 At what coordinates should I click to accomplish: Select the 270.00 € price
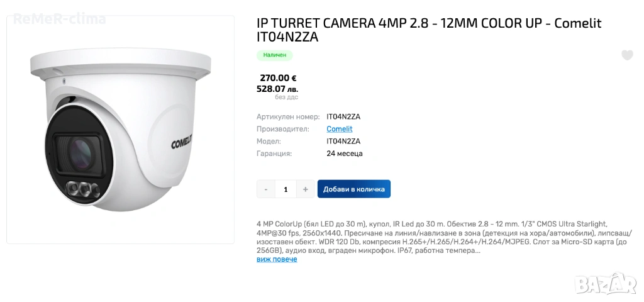click(x=278, y=78)
